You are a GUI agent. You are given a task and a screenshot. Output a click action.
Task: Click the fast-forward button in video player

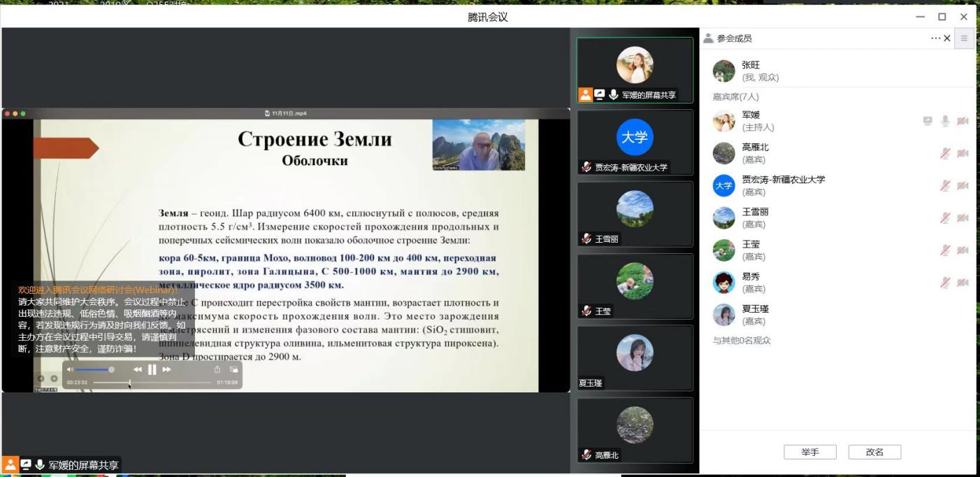click(166, 369)
